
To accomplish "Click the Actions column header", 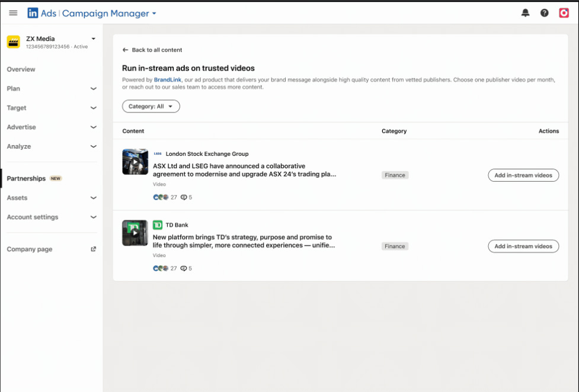I will click(x=548, y=131).
